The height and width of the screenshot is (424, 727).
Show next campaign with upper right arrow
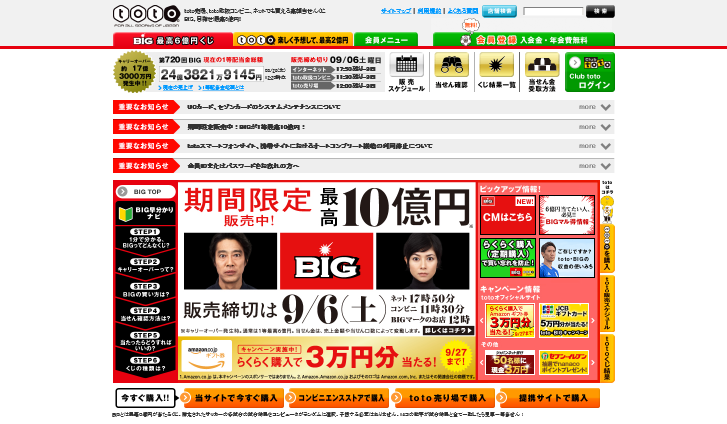(x=593, y=321)
